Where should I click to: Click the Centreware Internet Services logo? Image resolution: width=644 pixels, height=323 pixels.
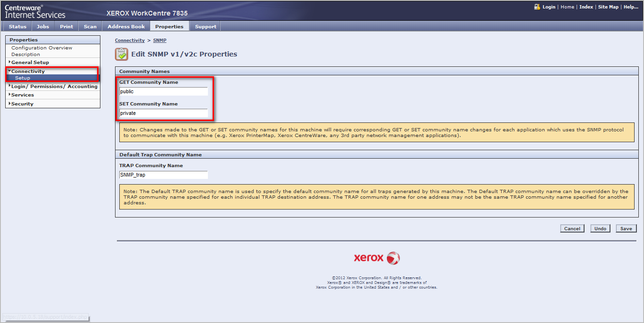[35, 11]
